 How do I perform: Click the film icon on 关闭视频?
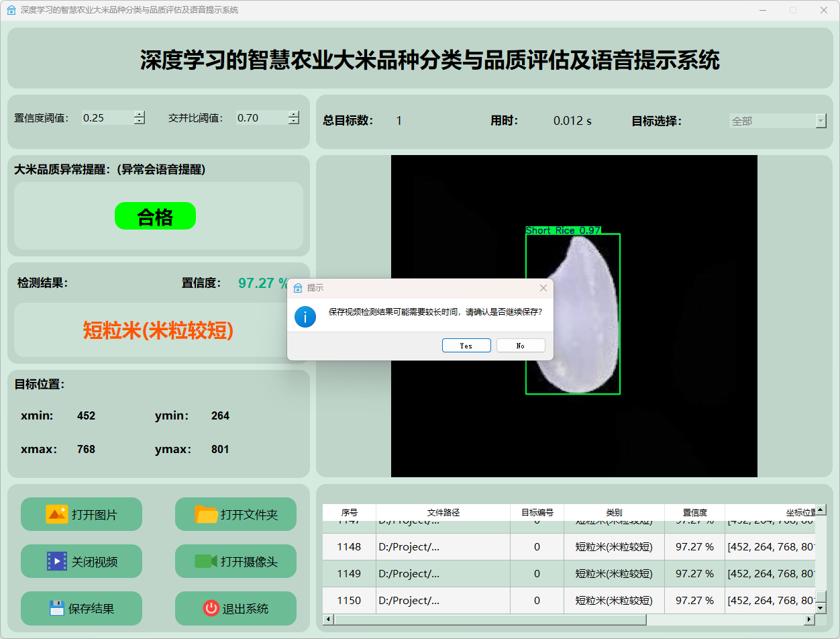(x=56, y=561)
